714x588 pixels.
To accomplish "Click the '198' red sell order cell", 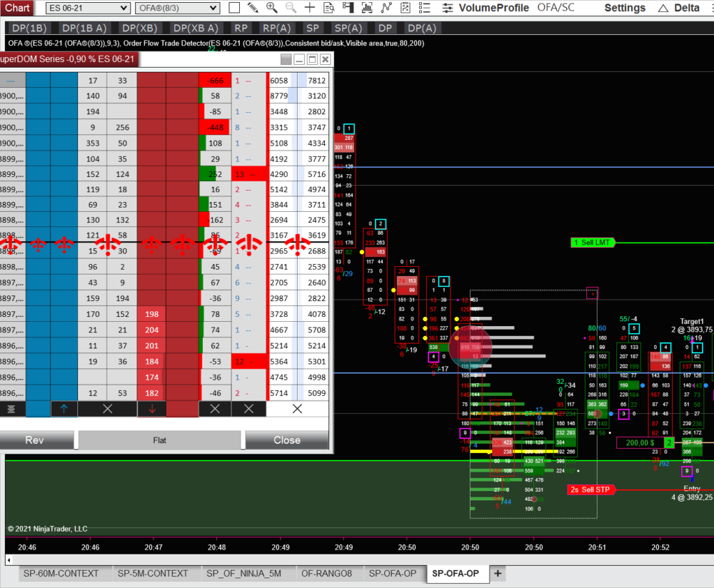I will click(151, 314).
